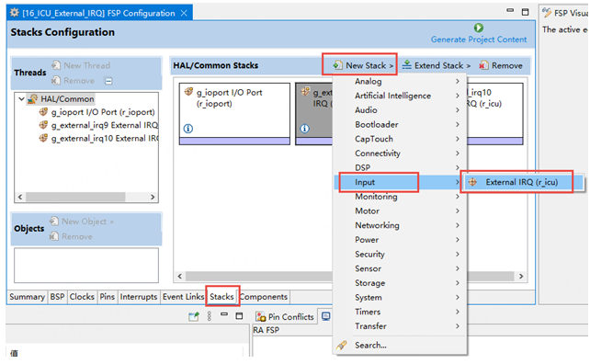Select the g_ioport I/O Port stack block
Viewport: 590px width, 364px height.
pos(234,114)
